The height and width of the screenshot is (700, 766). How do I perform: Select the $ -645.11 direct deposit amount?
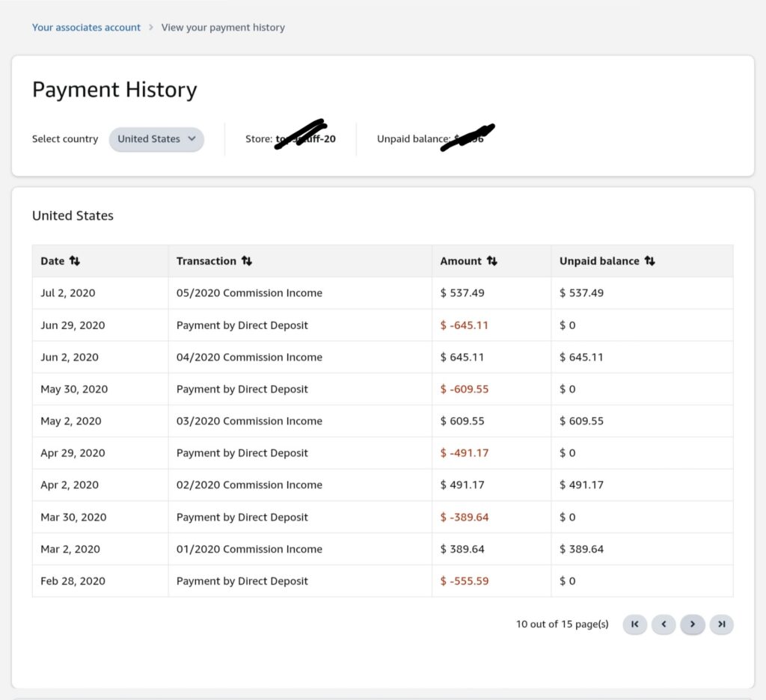[464, 325]
